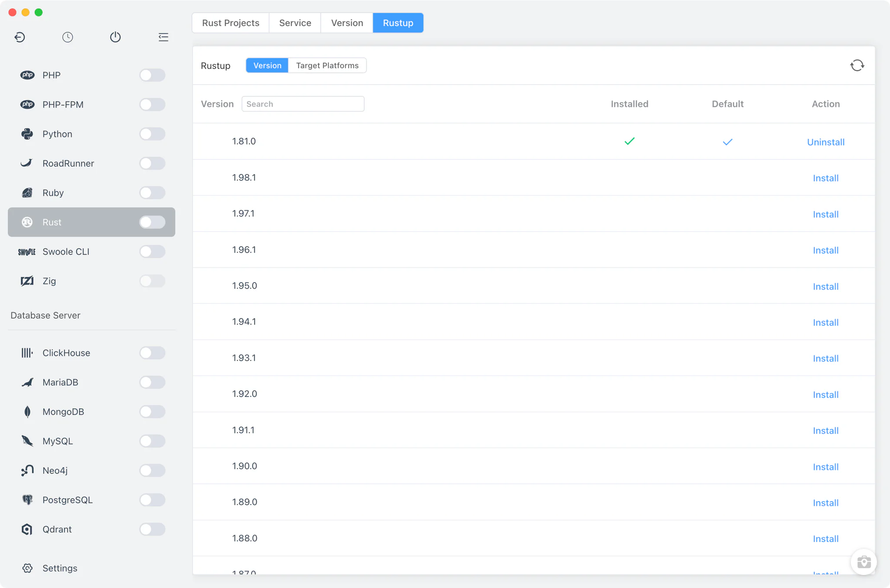Click the power icon in sidebar header
The image size is (890, 588).
pos(115,37)
